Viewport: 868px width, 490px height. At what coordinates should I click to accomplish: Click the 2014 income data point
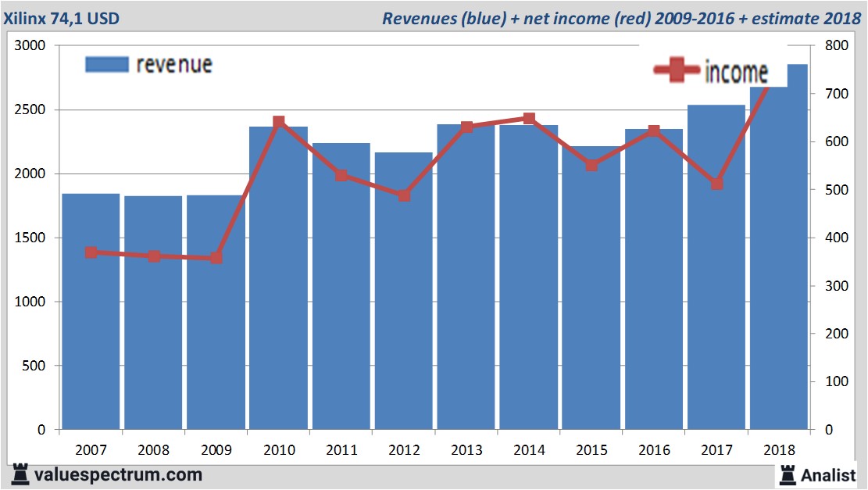(529, 119)
